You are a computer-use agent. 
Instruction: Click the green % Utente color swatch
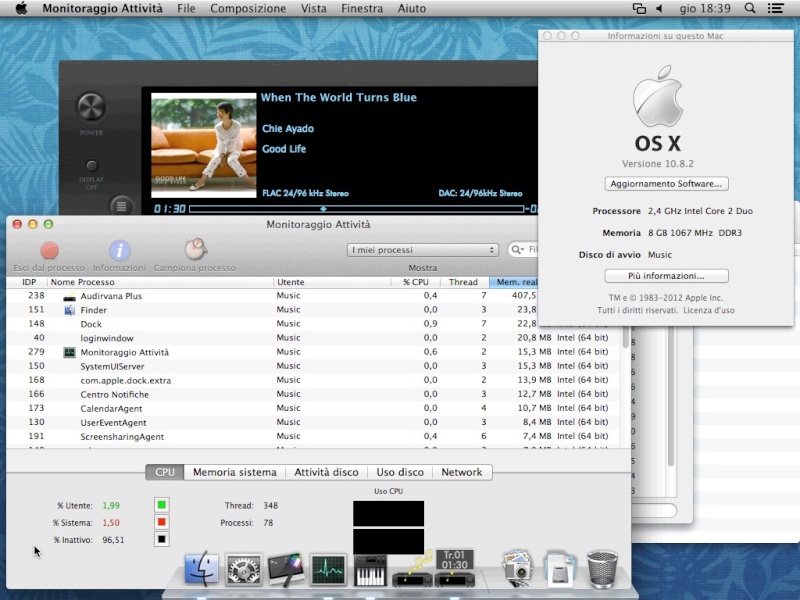pos(162,505)
